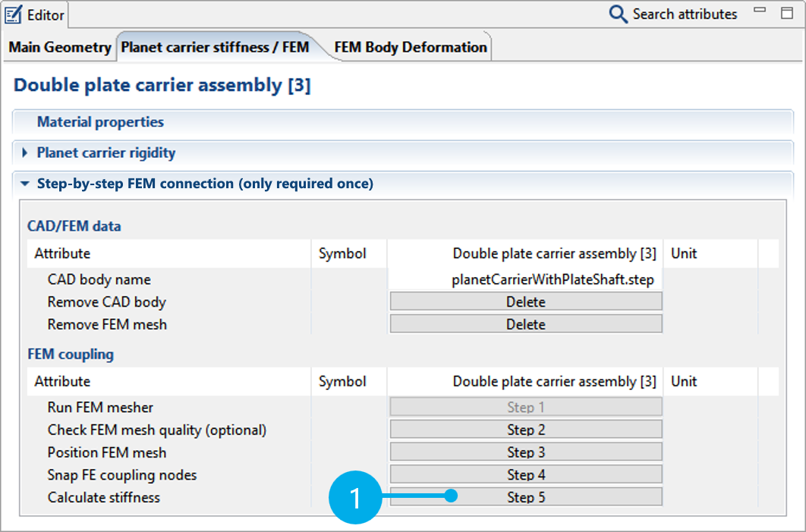Switch to the Main Geometry tab
806x532 pixels.
60,46
